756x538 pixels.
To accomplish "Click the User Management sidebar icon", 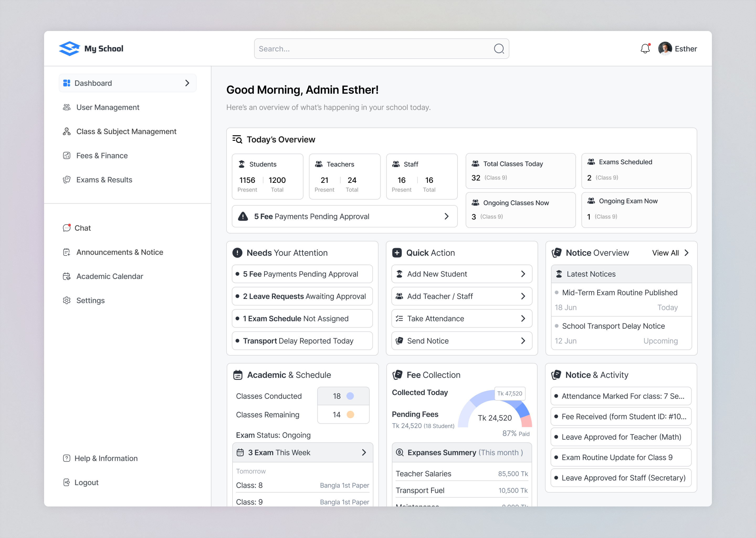I will (66, 107).
